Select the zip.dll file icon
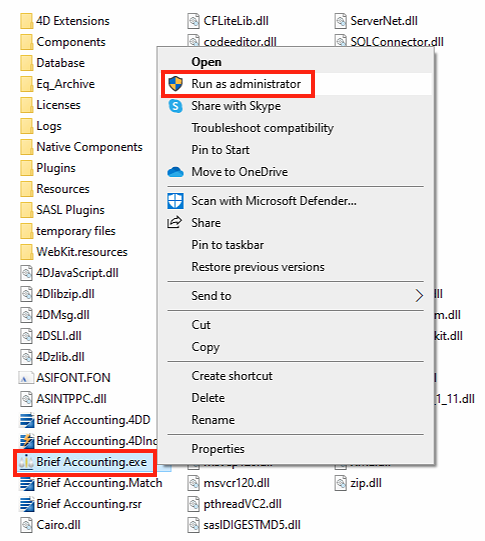The width and height of the screenshot is (485, 541). (340, 483)
